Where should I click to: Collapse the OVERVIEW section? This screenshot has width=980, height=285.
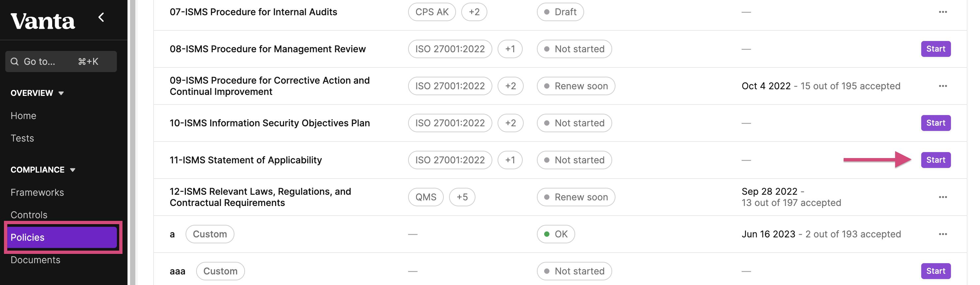[37, 93]
